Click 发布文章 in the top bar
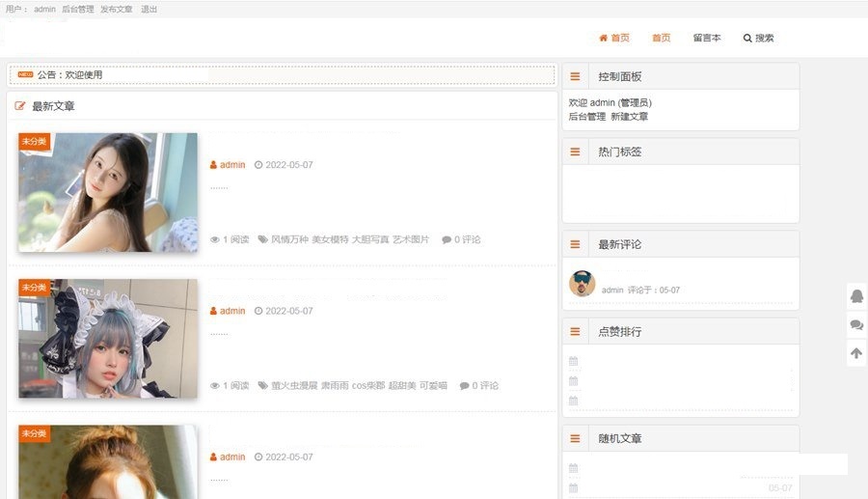 coord(117,9)
